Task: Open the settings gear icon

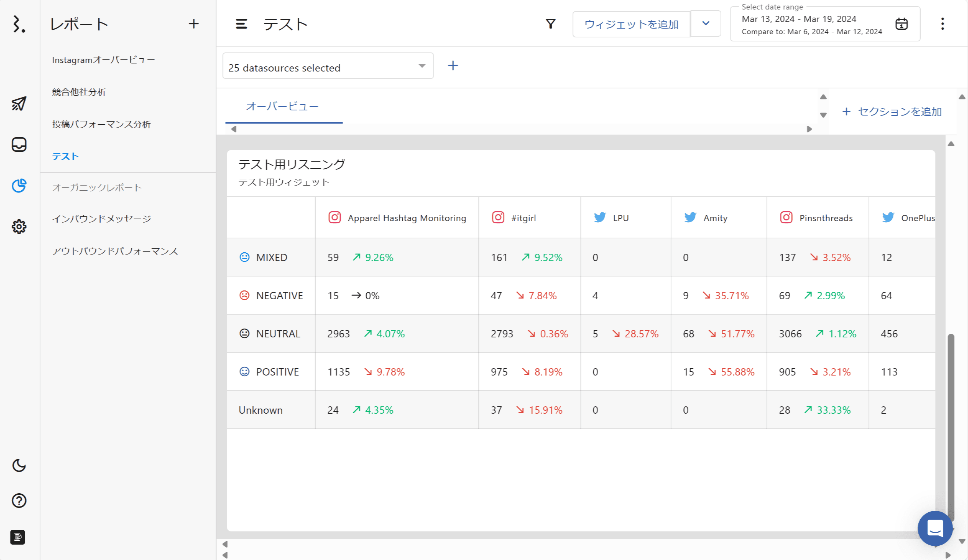Action: point(19,226)
